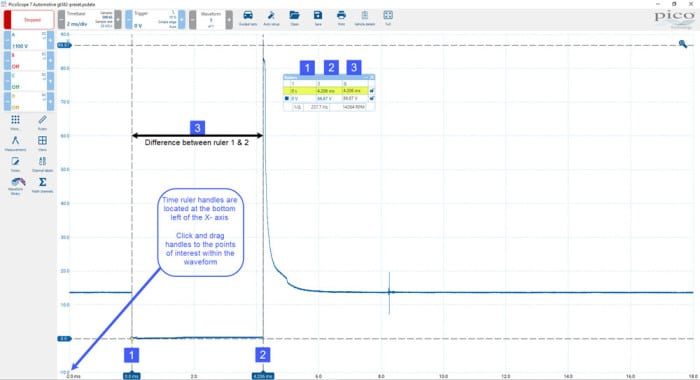This screenshot has height=380, width=700.
Task: Open a file using the folder icon
Action: coord(294,18)
